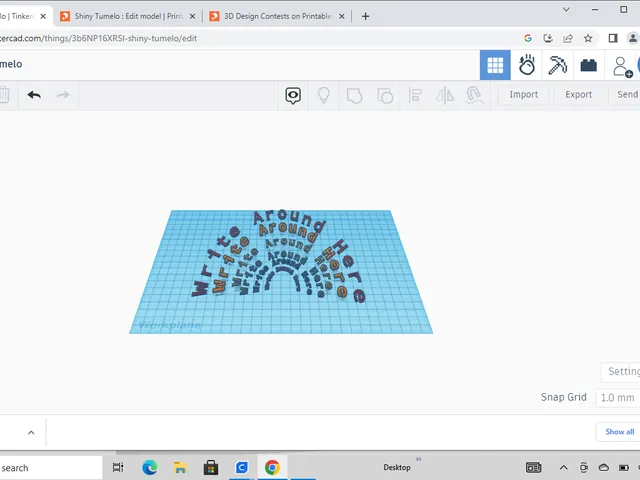The width and height of the screenshot is (640, 480).
Task: Open the Snap Grid 1.0 mm dropdown
Action: pyautogui.click(x=618, y=398)
